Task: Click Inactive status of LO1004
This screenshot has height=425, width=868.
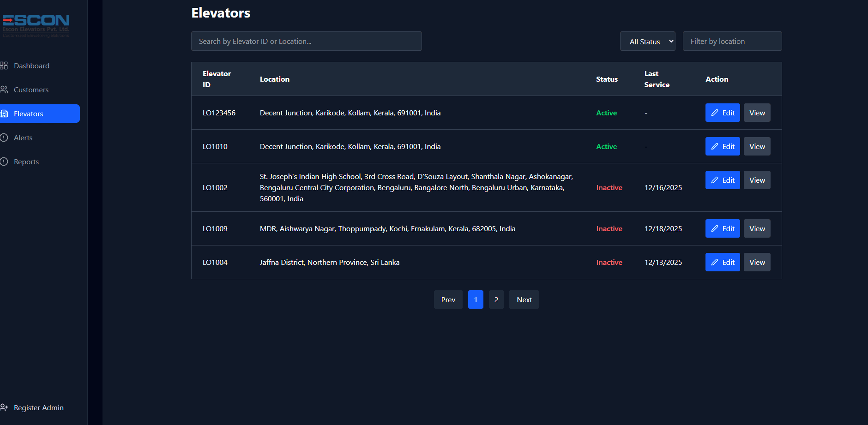Action: [609, 262]
